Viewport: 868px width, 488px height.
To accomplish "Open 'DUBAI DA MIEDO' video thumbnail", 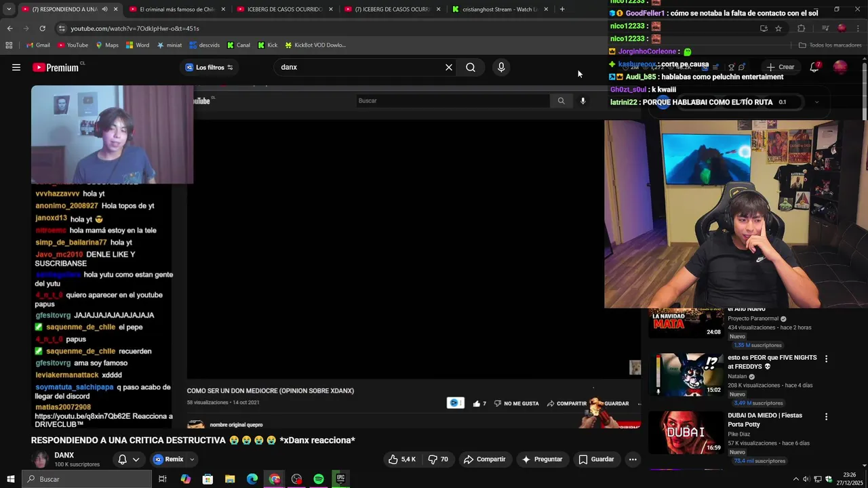I will pos(685,432).
